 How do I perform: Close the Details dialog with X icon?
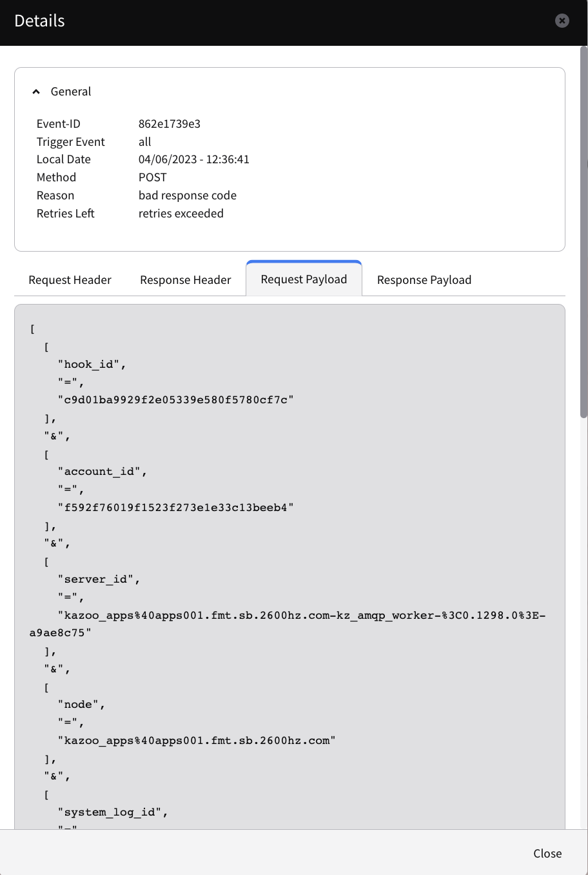click(x=562, y=21)
